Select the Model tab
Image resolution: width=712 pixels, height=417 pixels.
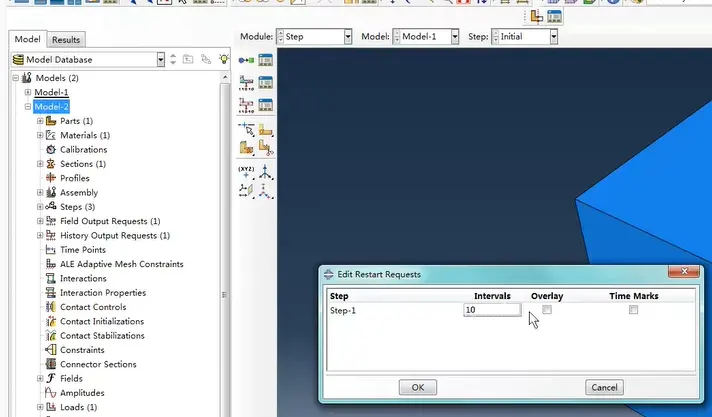pyautogui.click(x=27, y=39)
